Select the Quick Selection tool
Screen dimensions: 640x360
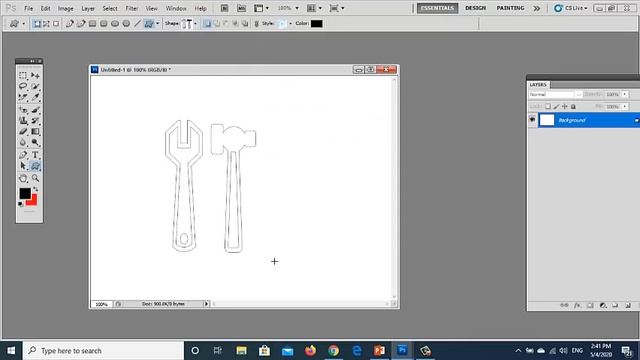click(x=36, y=86)
